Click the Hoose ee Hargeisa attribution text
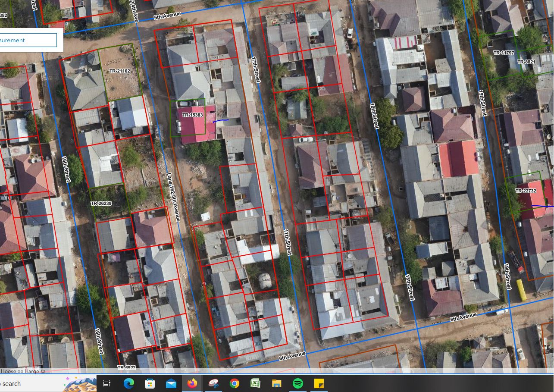Screen dimensions: 554x392 click(23, 371)
